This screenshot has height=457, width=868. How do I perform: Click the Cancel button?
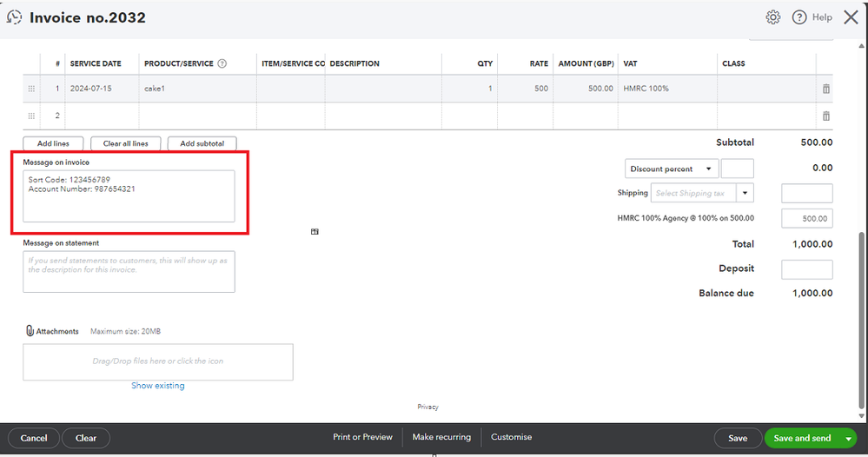click(34, 438)
